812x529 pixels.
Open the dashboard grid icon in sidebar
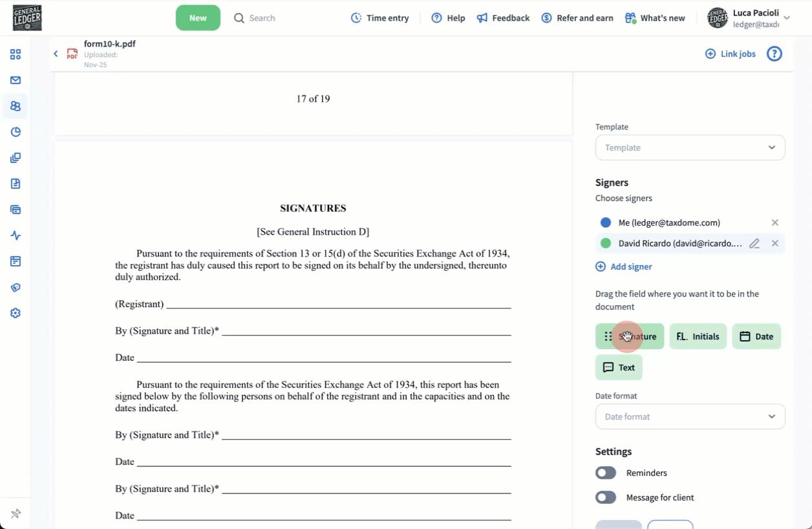16,54
